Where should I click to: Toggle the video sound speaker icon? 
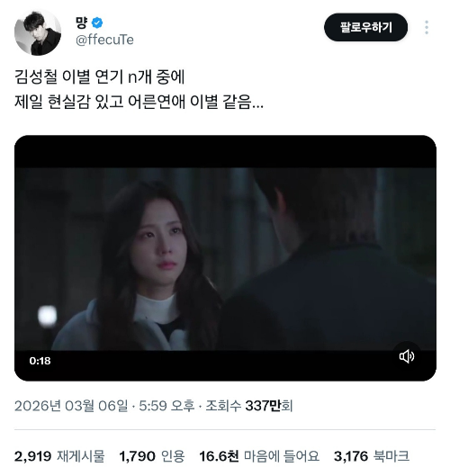[406, 356]
